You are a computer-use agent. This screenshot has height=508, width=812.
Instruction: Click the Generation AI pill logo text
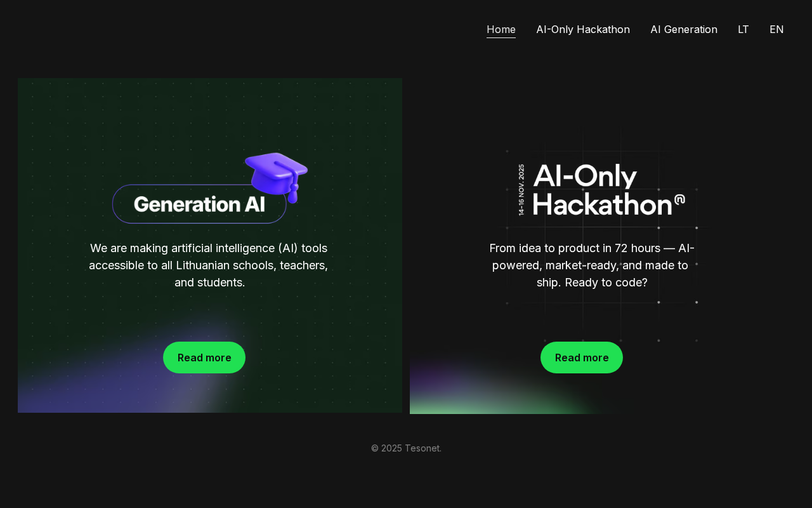point(199,204)
